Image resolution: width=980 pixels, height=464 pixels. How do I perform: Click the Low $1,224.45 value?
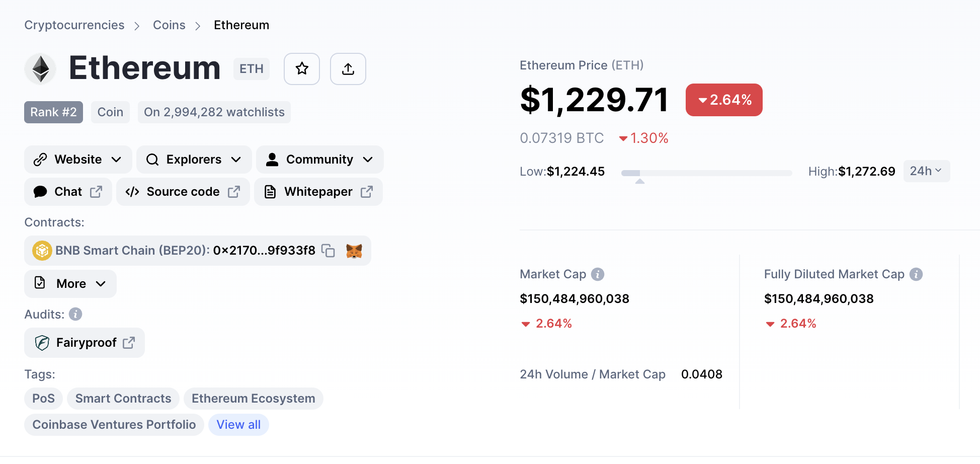(x=576, y=172)
